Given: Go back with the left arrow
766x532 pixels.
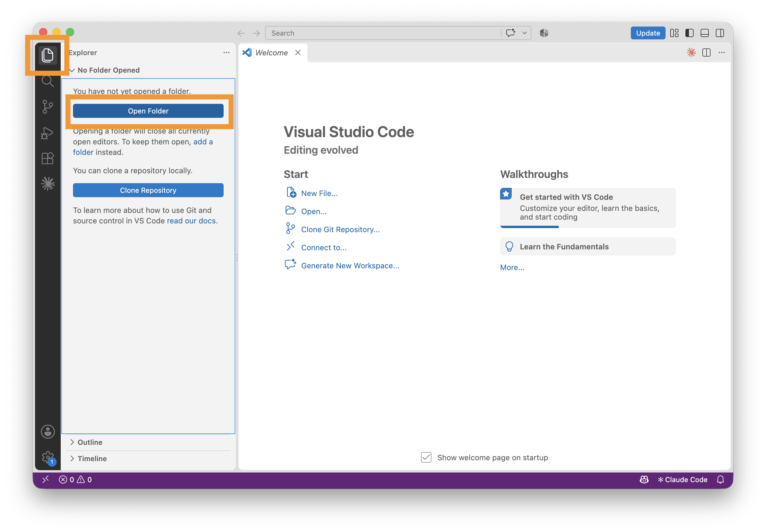Looking at the screenshot, I should coord(241,33).
